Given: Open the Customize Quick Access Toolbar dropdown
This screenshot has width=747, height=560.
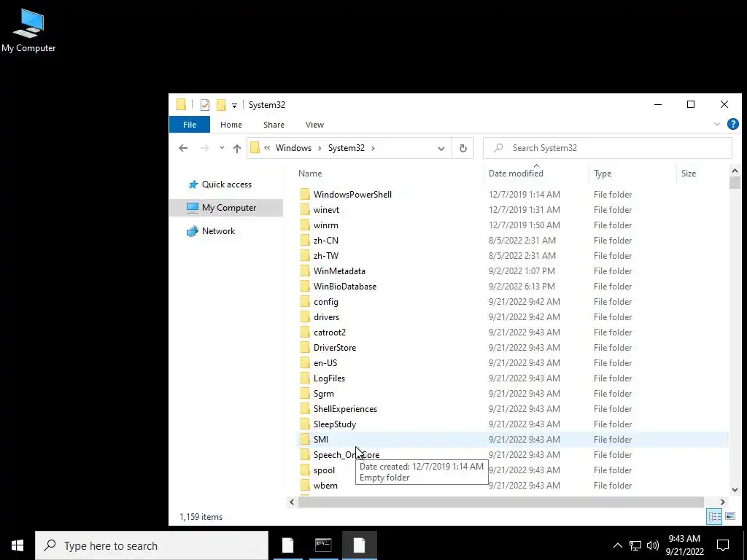Looking at the screenshot, I should 234,105.
